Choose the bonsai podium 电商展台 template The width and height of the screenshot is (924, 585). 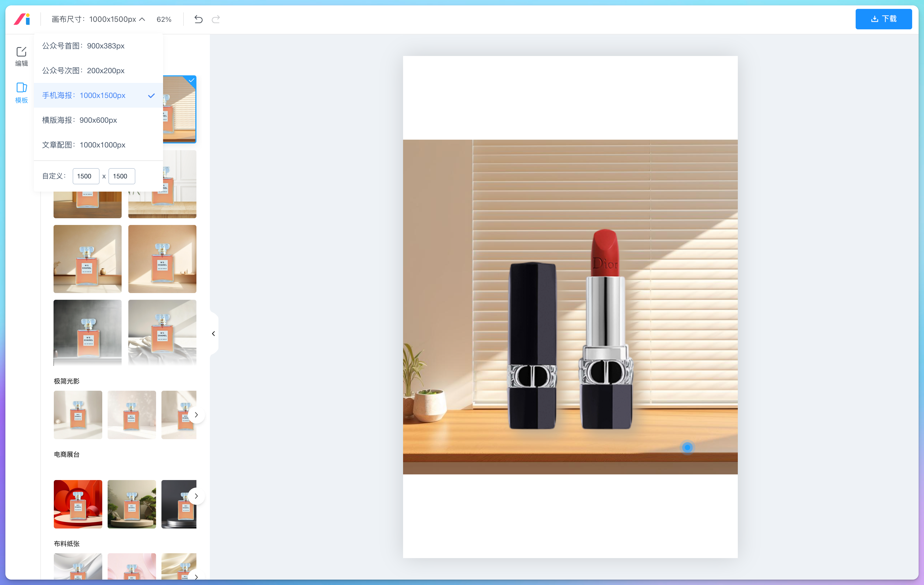[132, 504]
